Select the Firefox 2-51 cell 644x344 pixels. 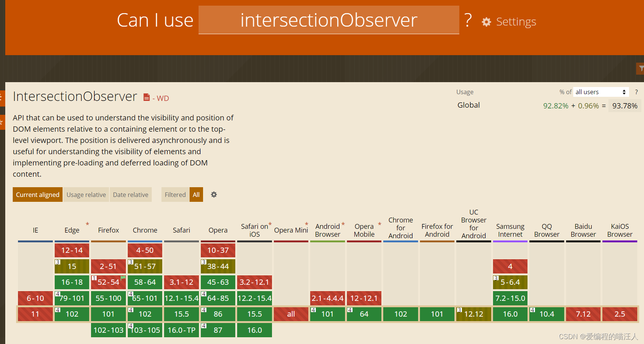[x=108, y=266]
